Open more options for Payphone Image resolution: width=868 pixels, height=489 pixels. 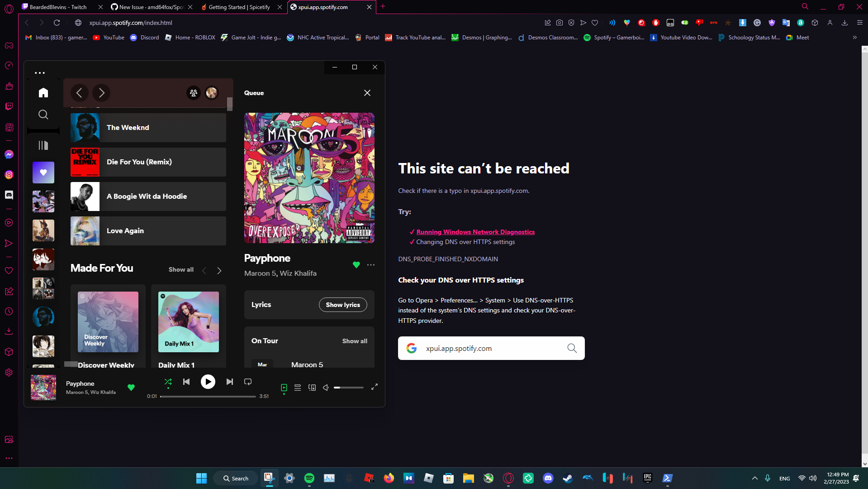371,265
